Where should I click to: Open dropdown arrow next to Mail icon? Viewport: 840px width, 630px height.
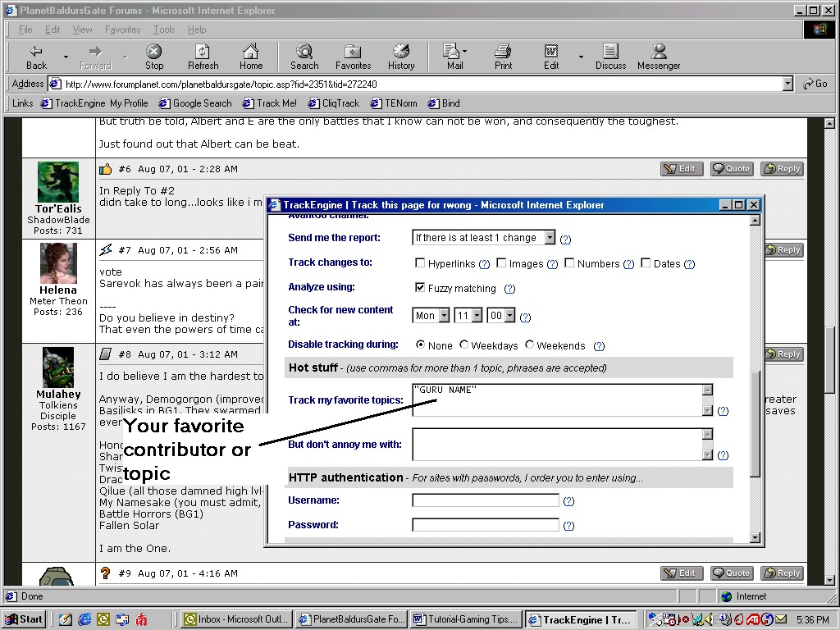tap(464, 52)
